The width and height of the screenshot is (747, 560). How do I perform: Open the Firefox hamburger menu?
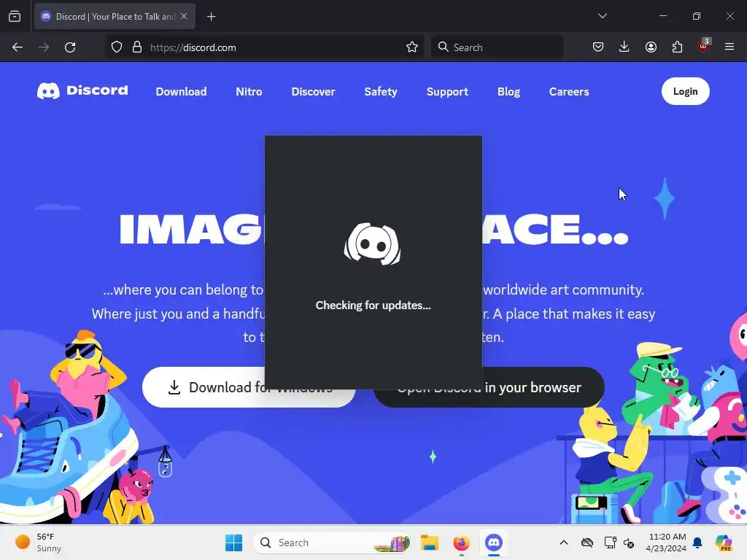[729, 47]
